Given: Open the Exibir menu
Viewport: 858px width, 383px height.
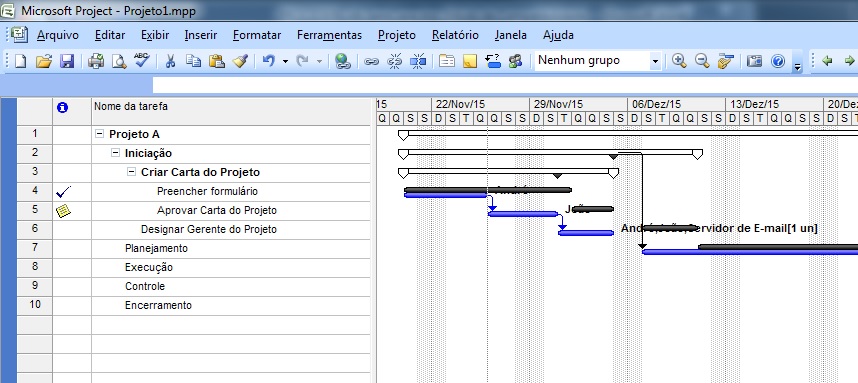Looking at the screenshot, I should (x=155, y=35).
